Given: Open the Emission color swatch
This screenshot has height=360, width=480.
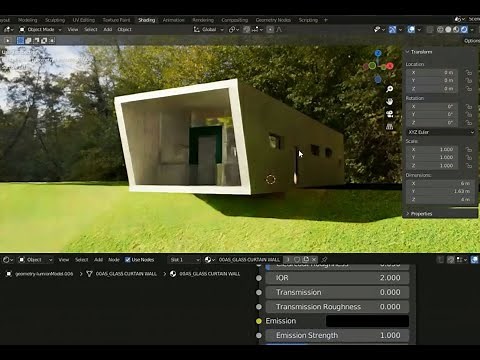Looking at the screenshot, I should click(x=367, y=321).
